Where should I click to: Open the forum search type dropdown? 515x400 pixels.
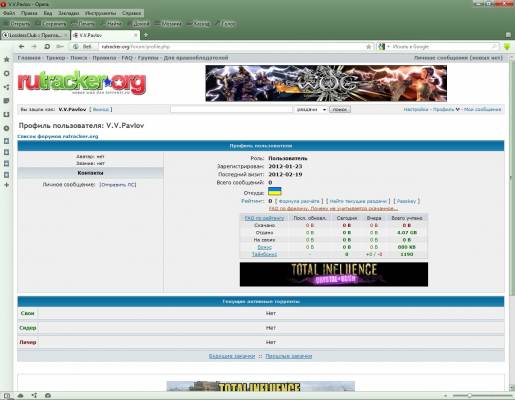pos(311,109)
